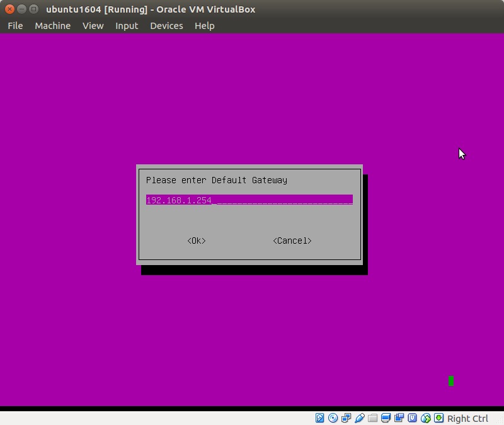Click the hard disk activity status icon
504x425 pixels.
pyautogui.click(x=320, y=418)
